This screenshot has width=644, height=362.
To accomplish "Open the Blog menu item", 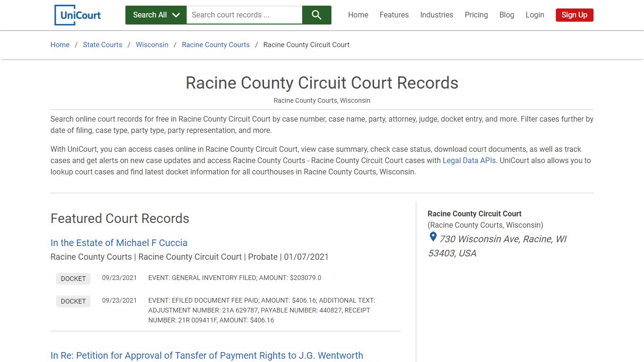I will pos(507,15).
